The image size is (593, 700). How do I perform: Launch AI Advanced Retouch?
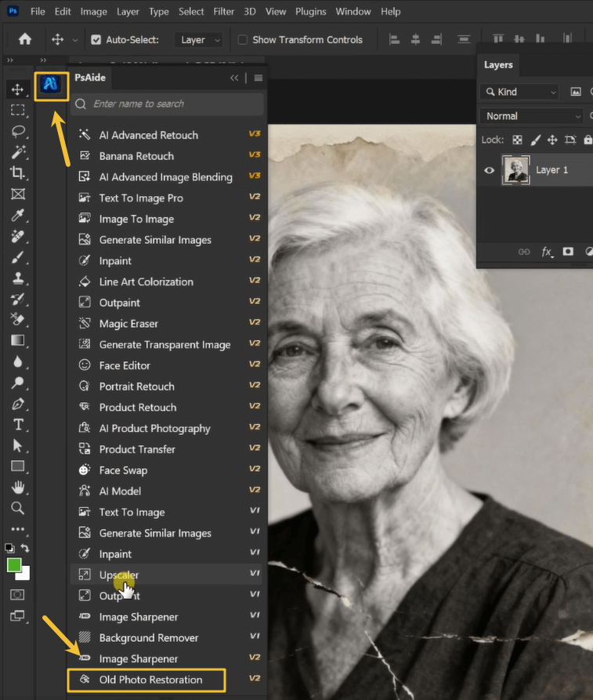[x=166, y=135]
